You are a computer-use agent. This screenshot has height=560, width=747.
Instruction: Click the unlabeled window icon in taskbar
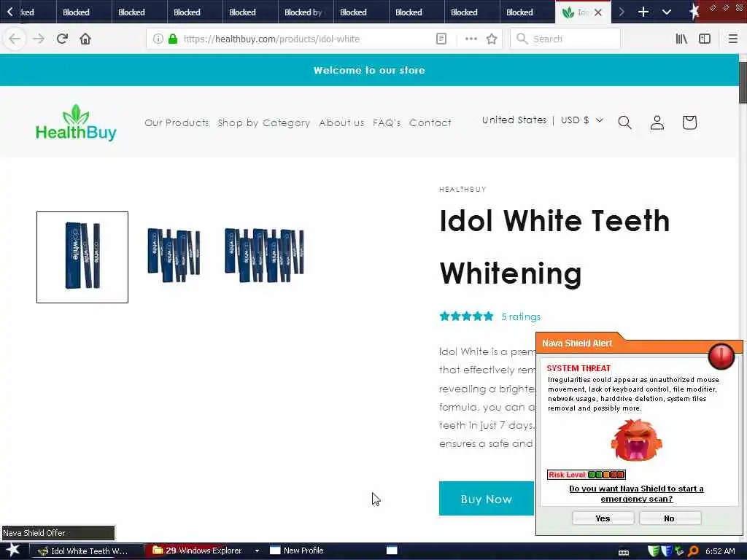(392, 551)
